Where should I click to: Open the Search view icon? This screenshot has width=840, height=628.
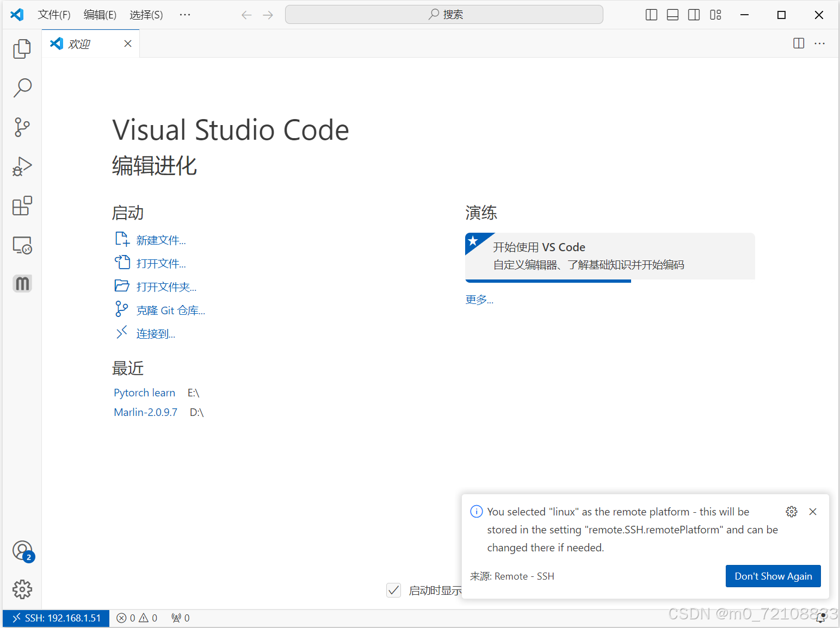[22, 88]
